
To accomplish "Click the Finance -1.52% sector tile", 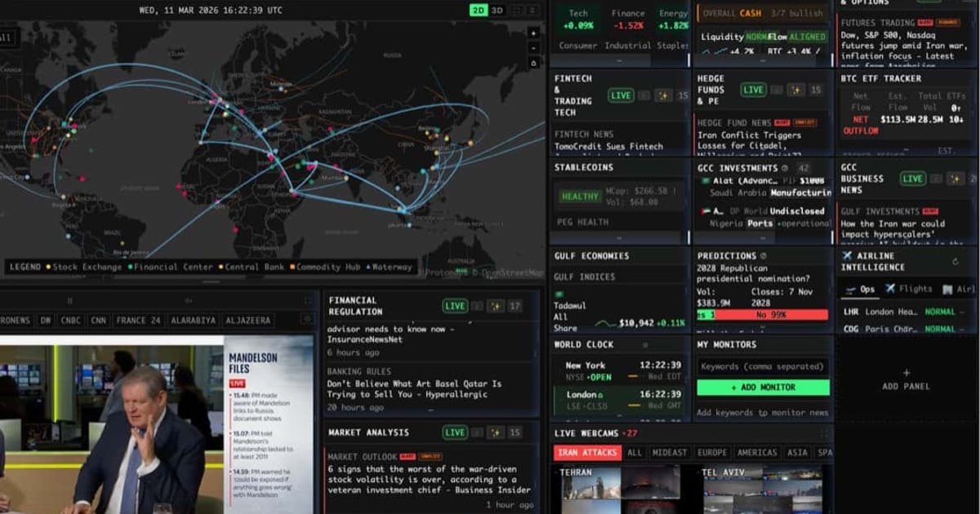I will (628, 20).
